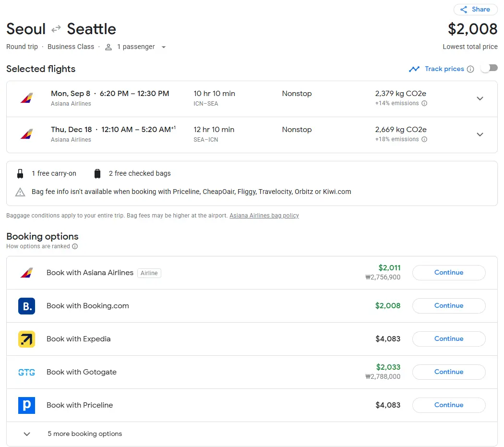This screenshot has height=447, width=504.
Task: Click the Gotogate GTG logo
Action: 27,373
